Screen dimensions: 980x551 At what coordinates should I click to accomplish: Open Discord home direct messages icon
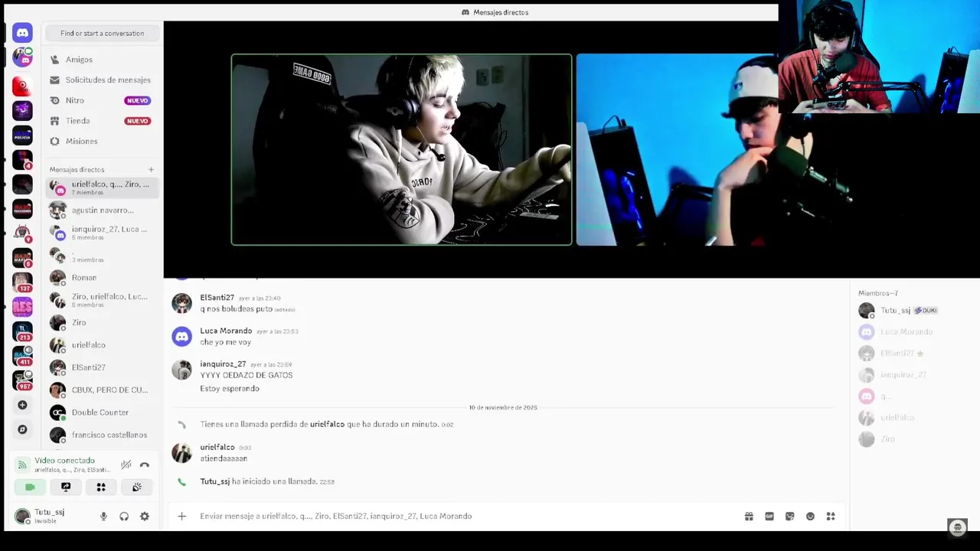point(22,33)
